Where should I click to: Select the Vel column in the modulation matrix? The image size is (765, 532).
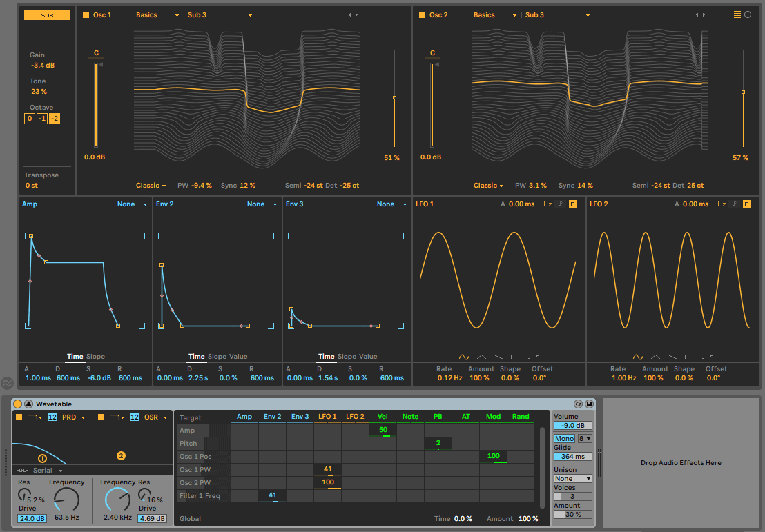tap(383, 416)
